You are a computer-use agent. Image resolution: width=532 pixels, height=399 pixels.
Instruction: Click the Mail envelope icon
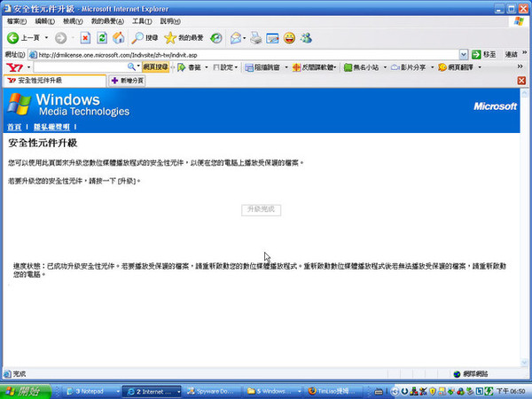click(x=236, y=38)
